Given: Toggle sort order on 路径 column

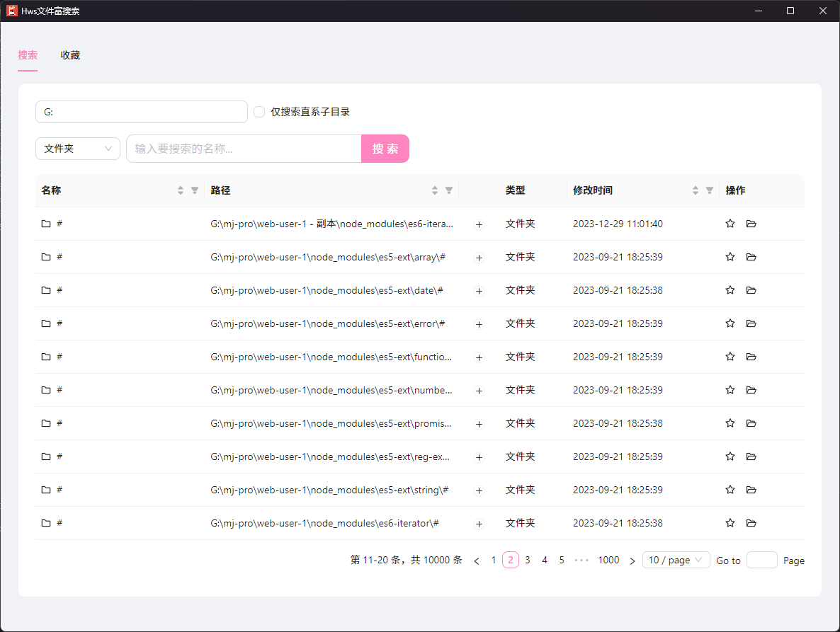Looking at the screenshot, I should coord(435,190).
